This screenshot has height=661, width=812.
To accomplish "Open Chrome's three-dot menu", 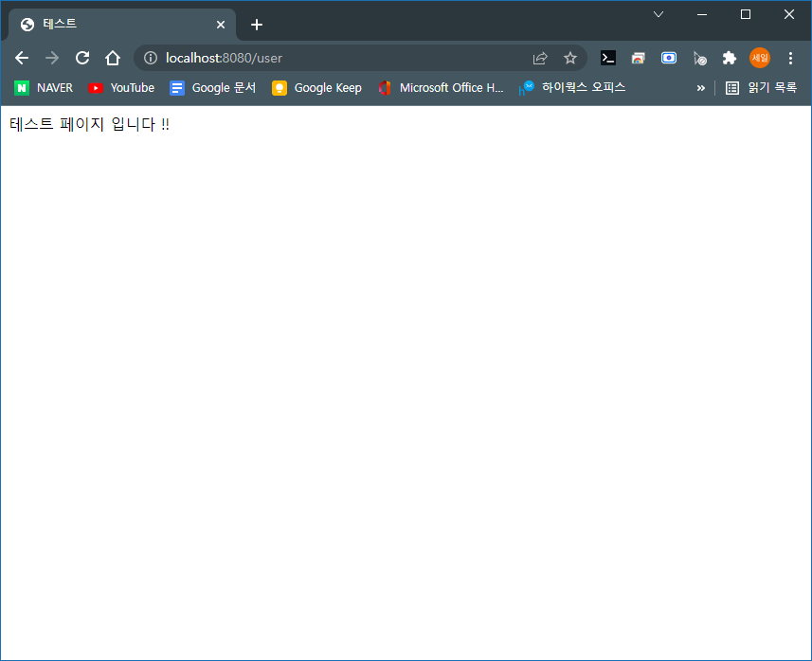I will click(x=790, y=58).
